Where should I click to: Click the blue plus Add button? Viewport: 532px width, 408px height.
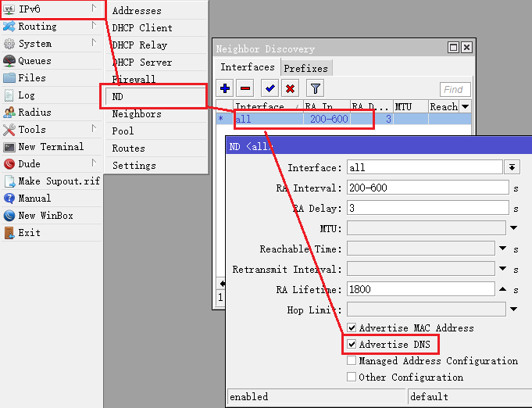point(226,89)
